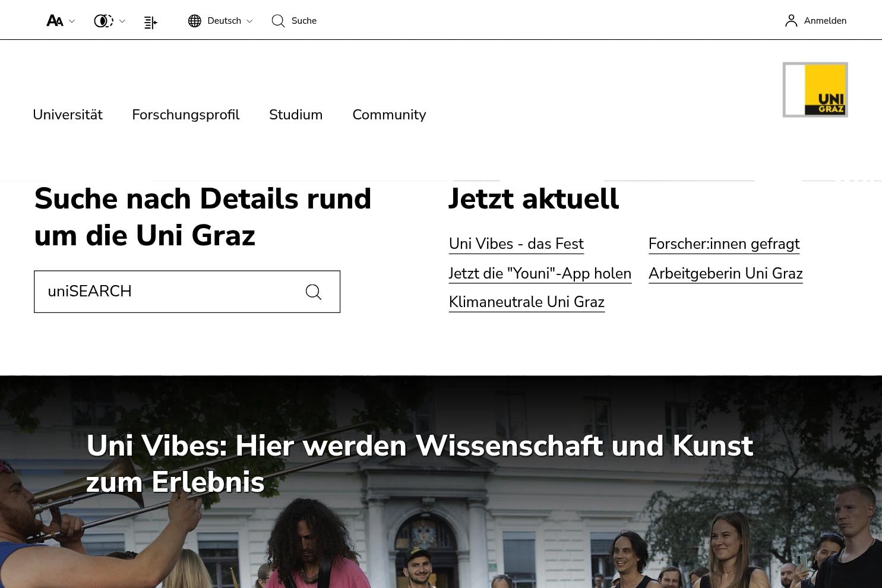Click the Uni Vibes hero headline
The image size is (882, 588).
tap(420, 464)
